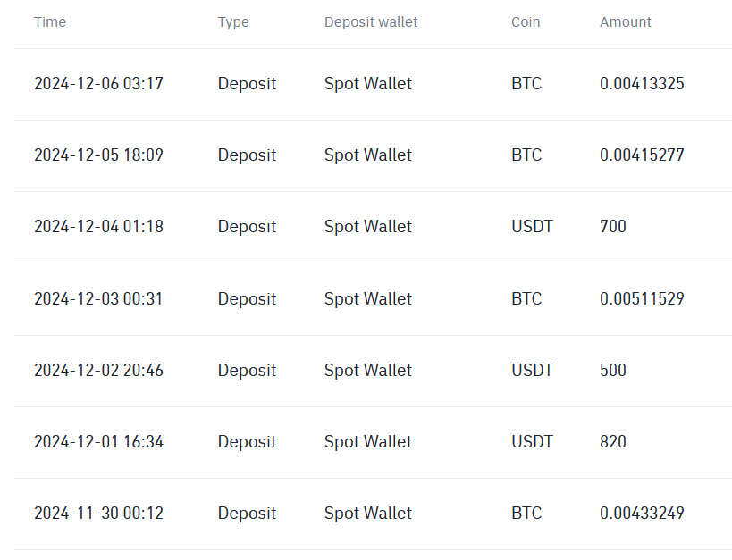This screenshot has width=732, height=560.
Task: Select the 2024-12-06 03:17 timestamp
Action: point(98,84)
